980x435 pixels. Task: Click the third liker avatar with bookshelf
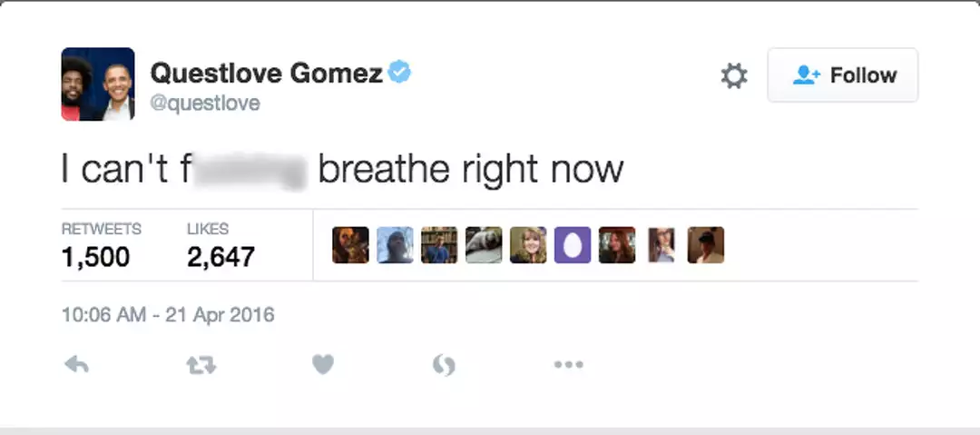click(x=439, y=245)
